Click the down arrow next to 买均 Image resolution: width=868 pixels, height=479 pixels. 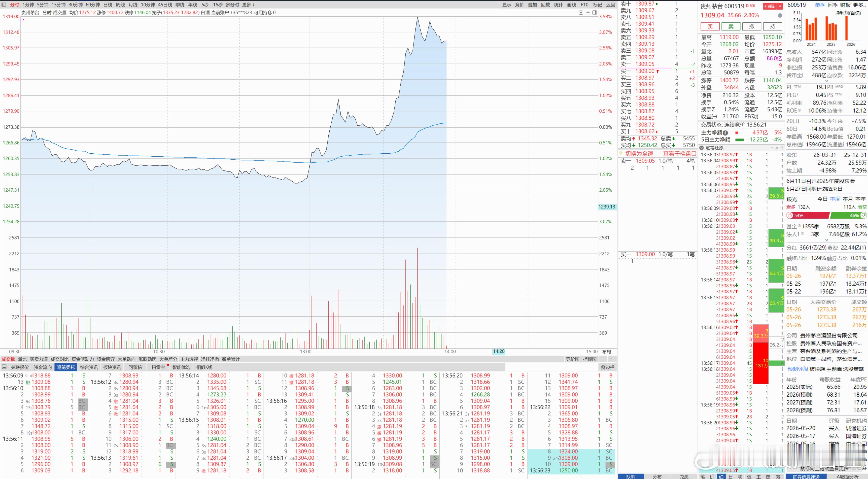click(x=634, y=145)
